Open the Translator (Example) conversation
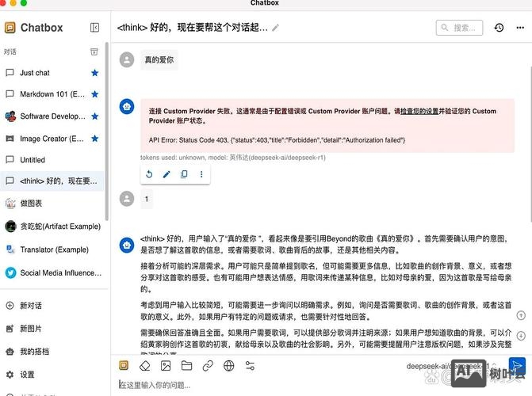Screen dimensions: 532x396 51,249
